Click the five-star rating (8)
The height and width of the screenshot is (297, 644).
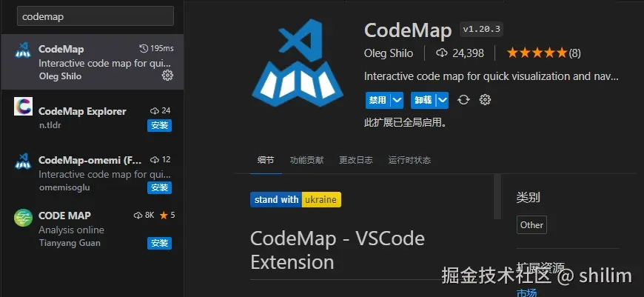coord(544,53)
